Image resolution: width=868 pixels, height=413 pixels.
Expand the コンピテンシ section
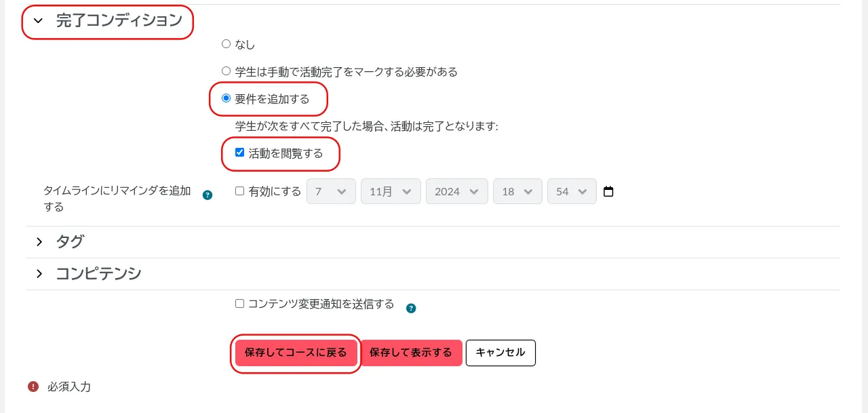[39, 274]
